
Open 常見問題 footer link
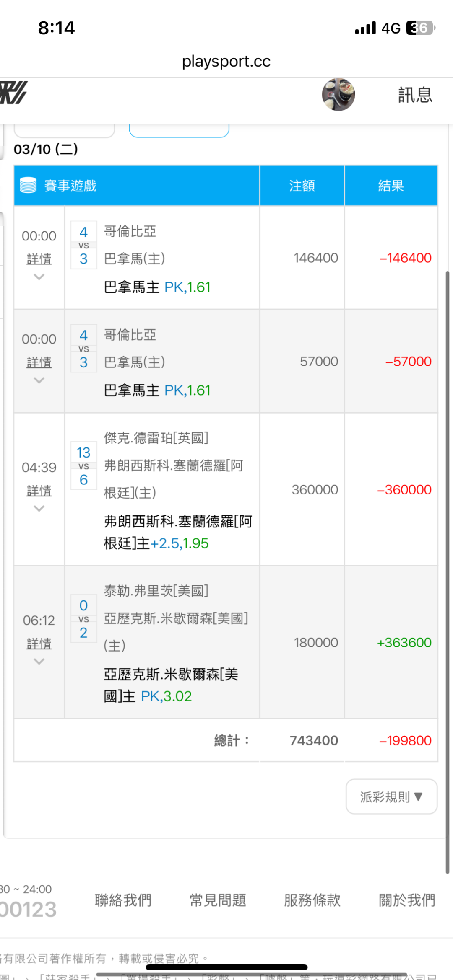tap(218, 900)
